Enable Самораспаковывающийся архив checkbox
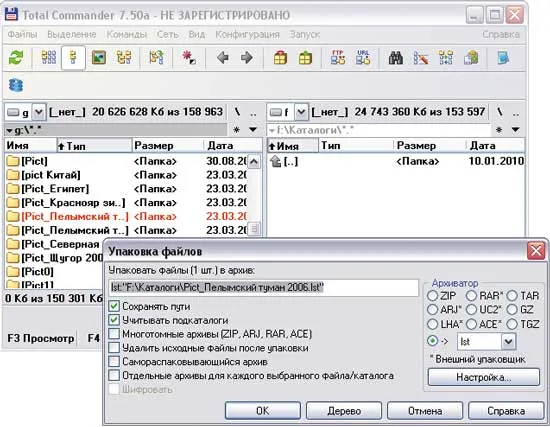Screen dimensions: 550x427 click(114, 361)
